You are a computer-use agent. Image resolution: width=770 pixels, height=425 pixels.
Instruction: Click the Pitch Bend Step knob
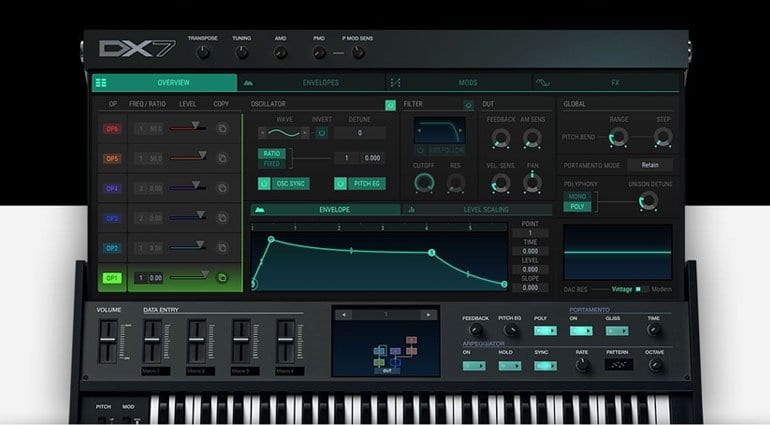pyautogui.click(x=663, y=137)
